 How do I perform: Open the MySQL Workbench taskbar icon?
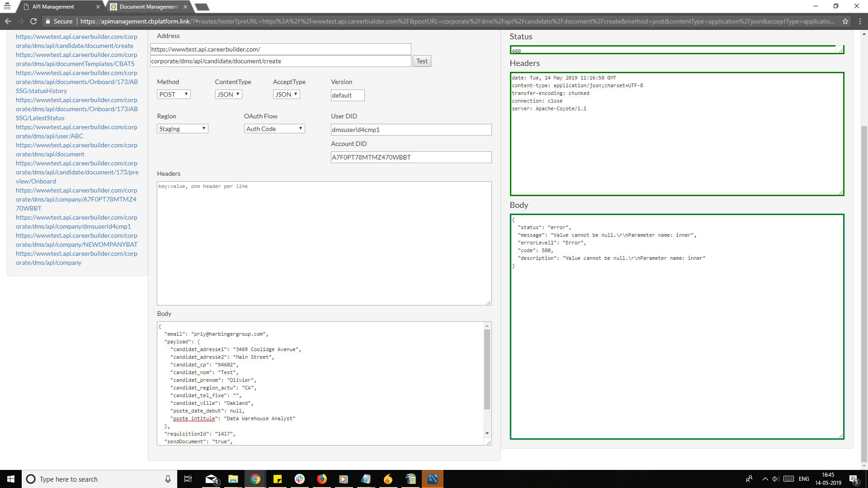click(x=433, y=479)
